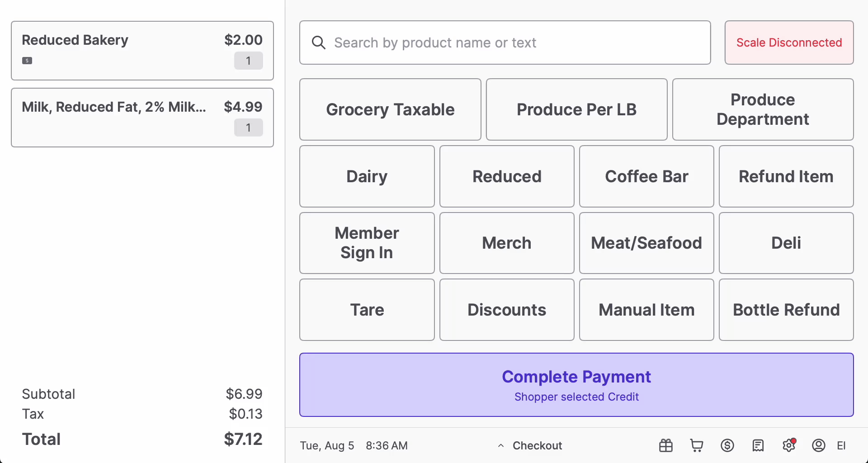Image resolution: width=868 pixels, height=463 pixels.
Task: Select the Milk, Reduced Fat cart item
Action: coord(113,108)
